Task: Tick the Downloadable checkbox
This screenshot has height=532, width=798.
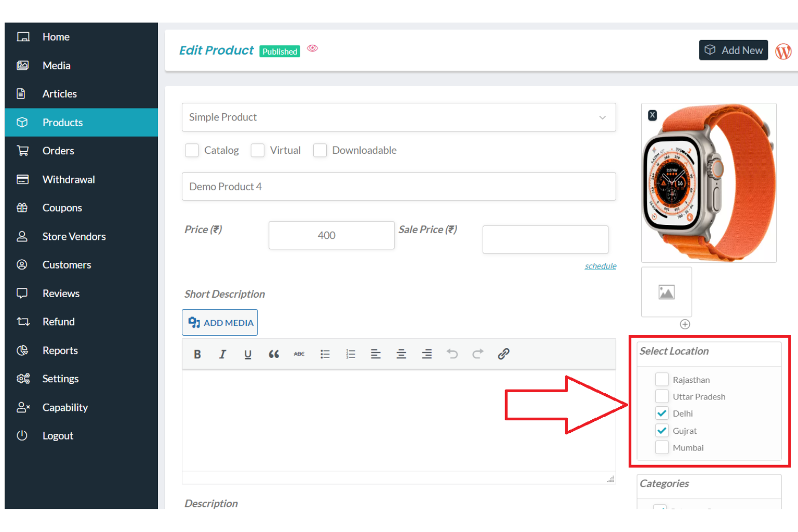Action: [x=320, y=151]
